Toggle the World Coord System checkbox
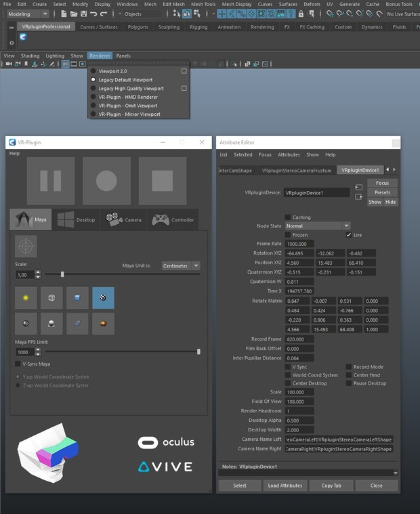 288,375
